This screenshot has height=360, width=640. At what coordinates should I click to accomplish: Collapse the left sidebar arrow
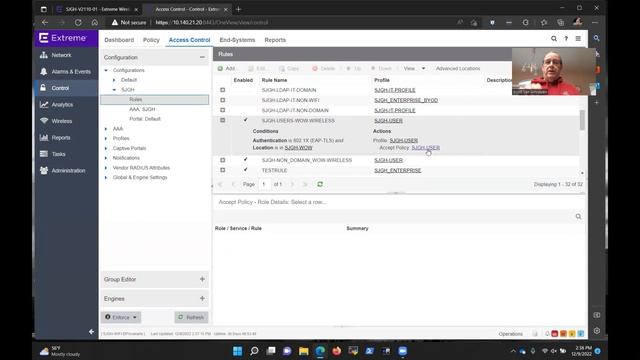click(x=91, y=331)
